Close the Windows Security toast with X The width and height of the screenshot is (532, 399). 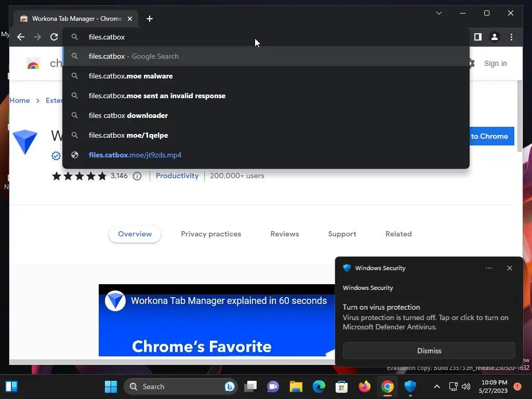pos(509,268)
